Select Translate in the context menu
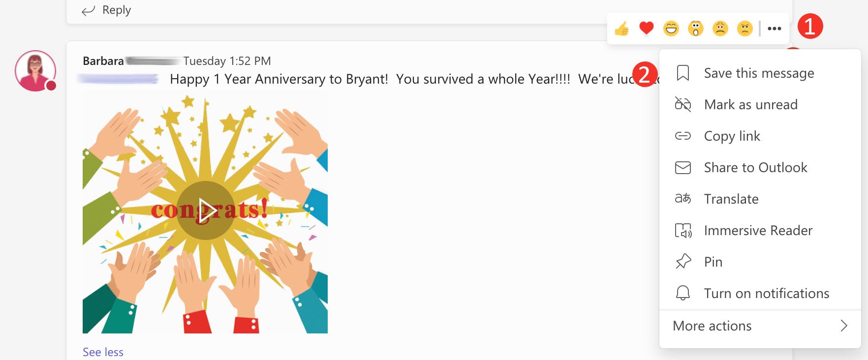The image size is (868, 360). [760, 199]
